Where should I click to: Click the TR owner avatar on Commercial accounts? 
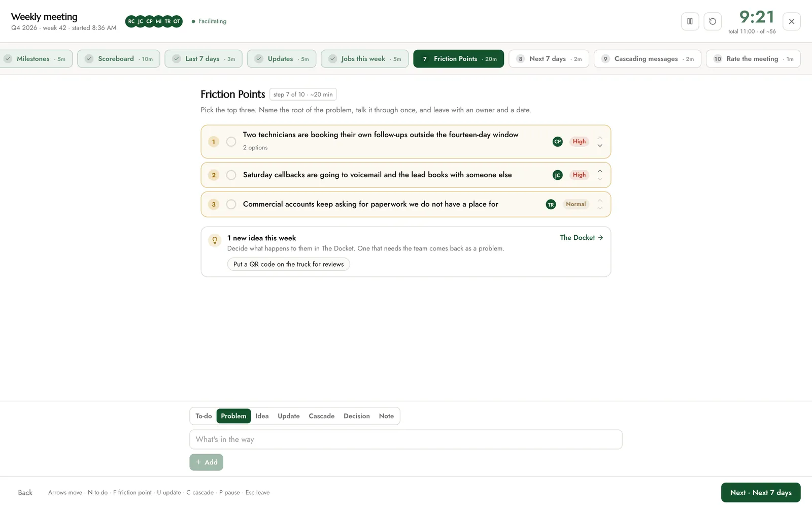pyautogui.click(x=551, y=205)
